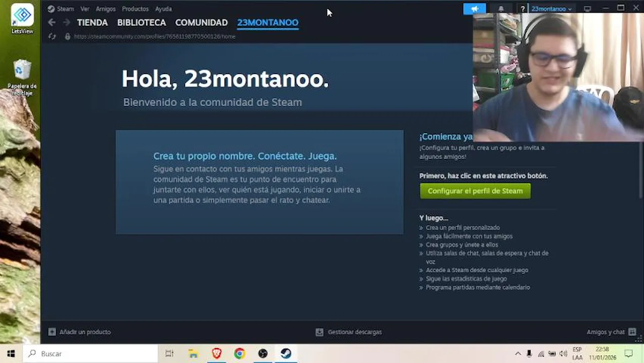644x363 pixels.
Task: Click 'Crea tu propio nombre. Conéctate. Juega.' heading
Action: [245, 156]
